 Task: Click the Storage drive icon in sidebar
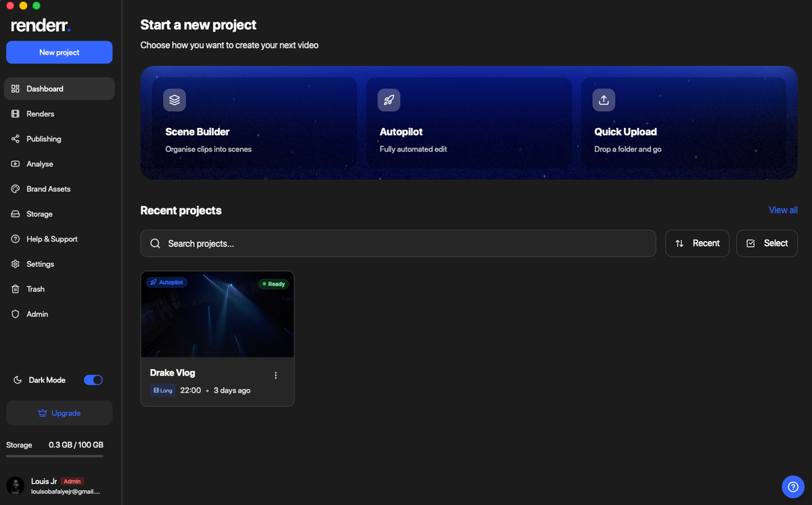(x=16, y=214)
